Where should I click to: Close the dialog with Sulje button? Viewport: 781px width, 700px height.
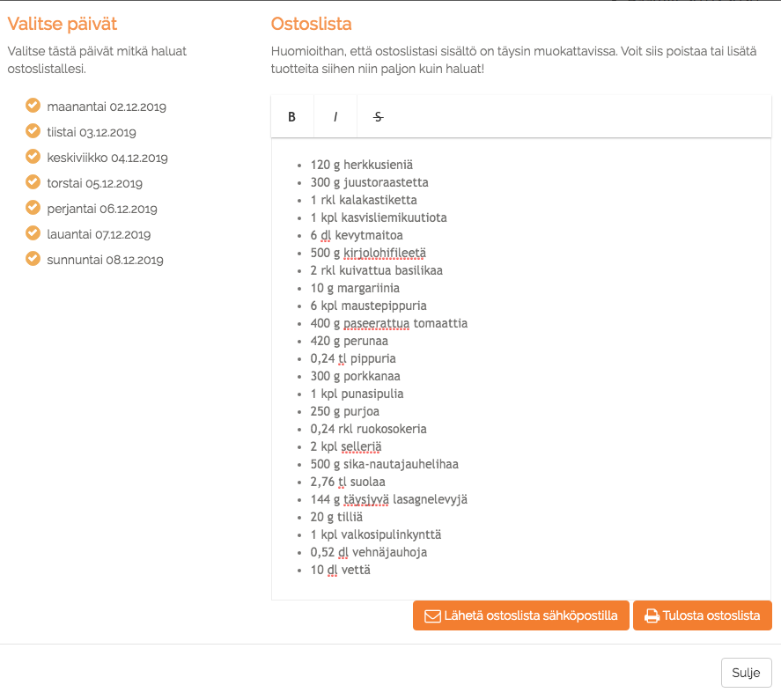[746, 673]
